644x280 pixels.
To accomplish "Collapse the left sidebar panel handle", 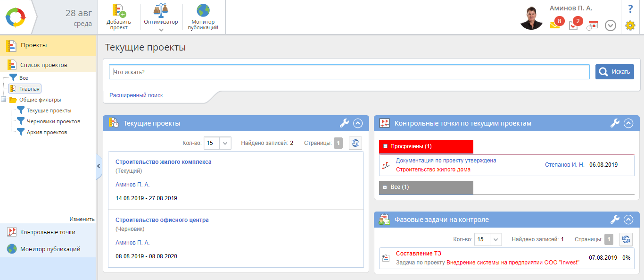I will [99, 166].
